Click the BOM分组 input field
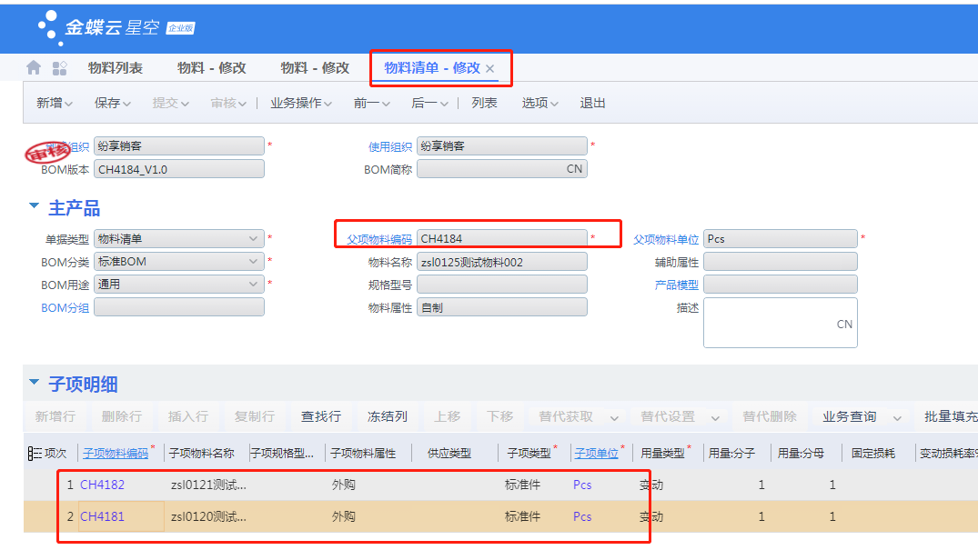Image resolution: width=978 pixels, height=560 pixels. click(179, 307)
